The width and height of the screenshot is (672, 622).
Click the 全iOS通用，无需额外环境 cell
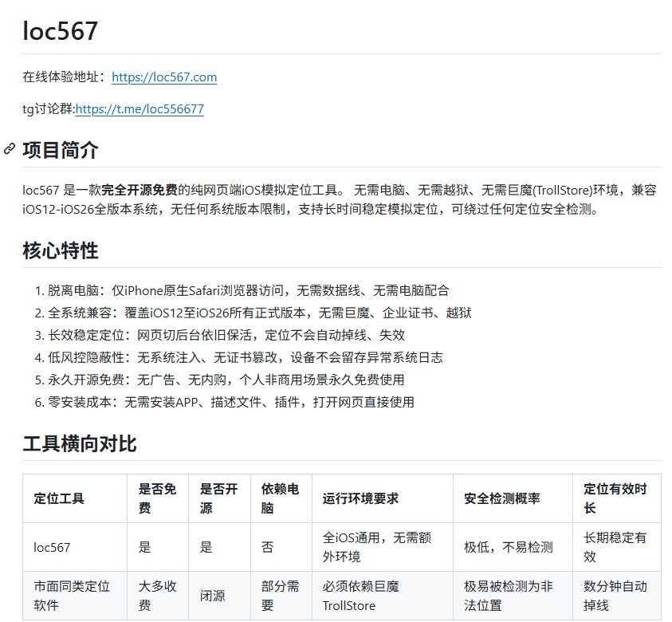click(x=383, y=547)
